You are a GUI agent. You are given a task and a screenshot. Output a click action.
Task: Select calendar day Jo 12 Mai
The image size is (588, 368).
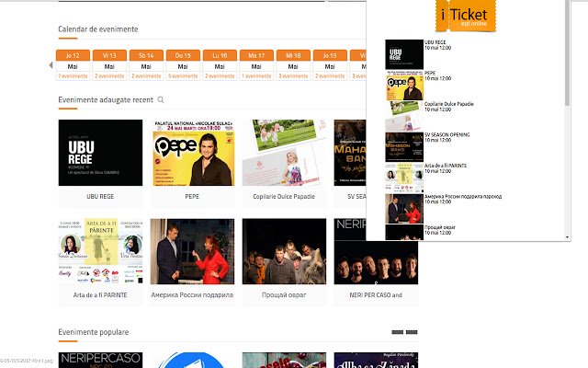coord(73,65)
